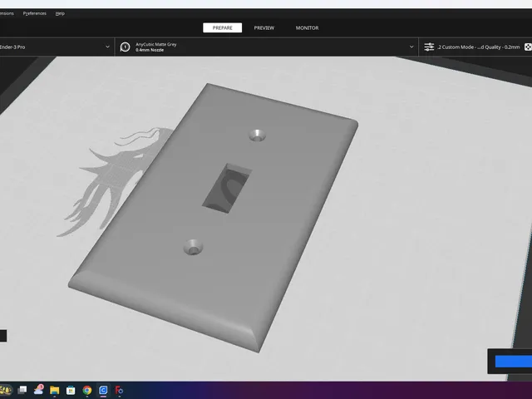Viewport: 532px width, 399px height.
Task: Open File Explorer from taskbar
Action: click(x=54, y=391)
